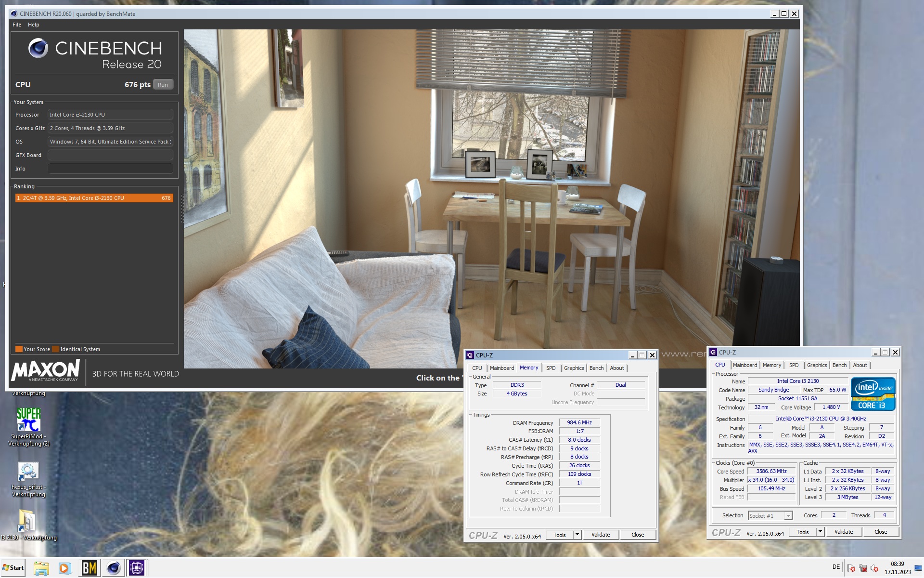Image resolution: width=924 pixels, height=578 pixels.
Task: Click the volume tray icon
Action: tap(874, 568)
